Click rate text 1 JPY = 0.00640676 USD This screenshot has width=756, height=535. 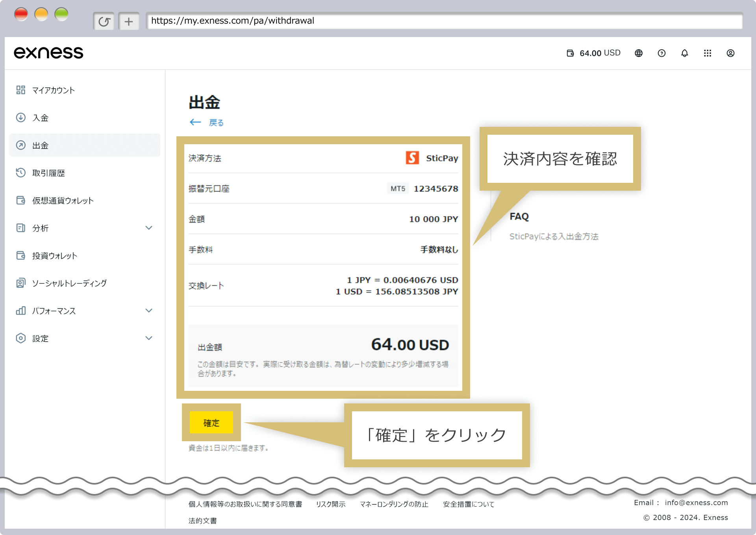(402, 280)
